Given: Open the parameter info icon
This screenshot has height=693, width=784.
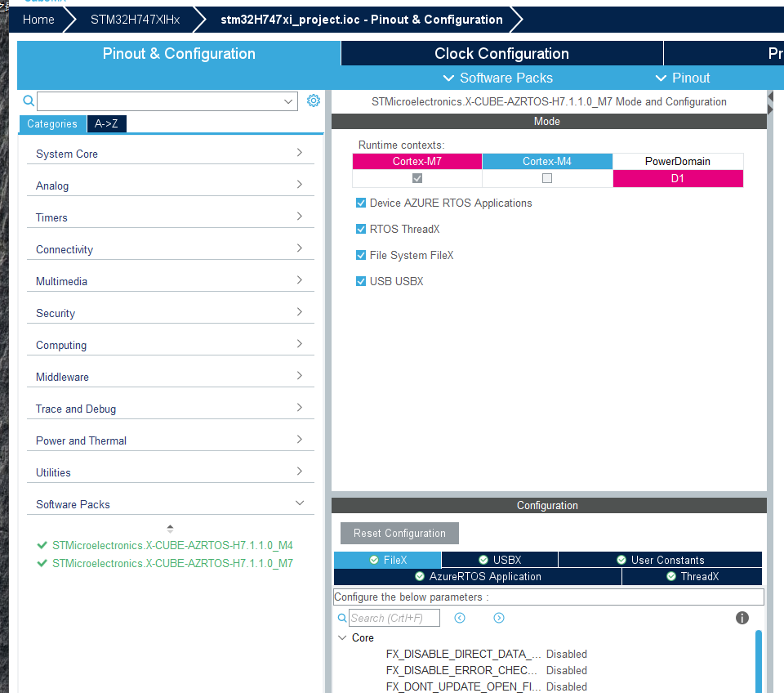Looking at the screenshot, I should 742,618.
